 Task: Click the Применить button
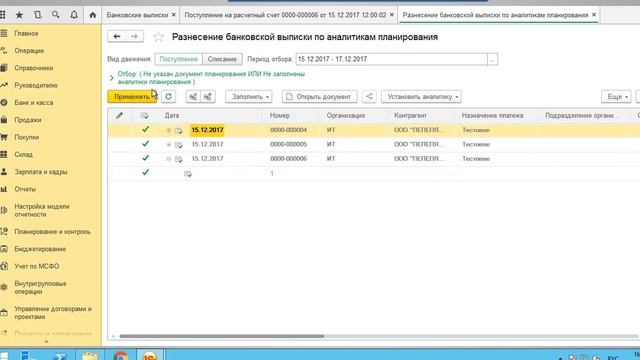coord(132,97)
